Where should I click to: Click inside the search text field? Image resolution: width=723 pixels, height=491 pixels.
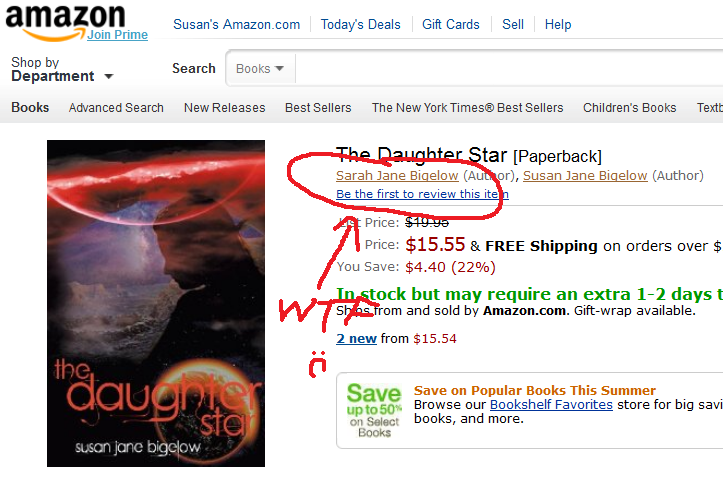[509, 69]
